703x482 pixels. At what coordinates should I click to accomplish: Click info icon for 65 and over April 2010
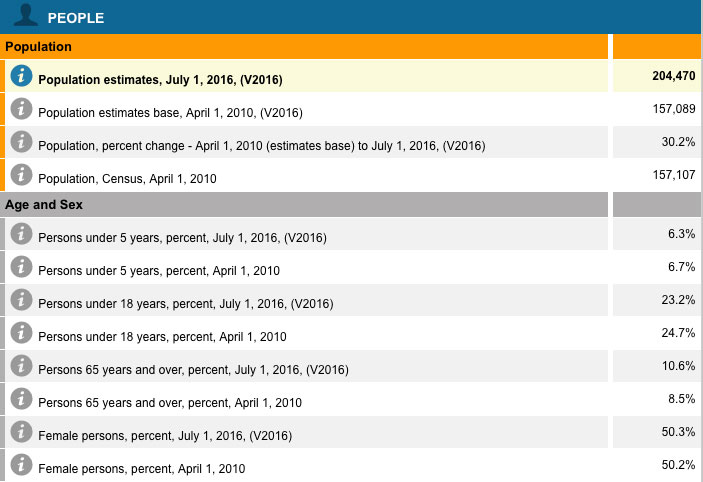(21, 400)
